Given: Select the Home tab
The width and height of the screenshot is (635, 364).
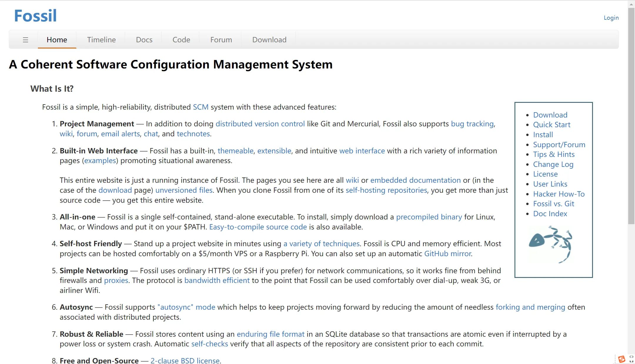Looking at the screenshot, I should [57, 40].
